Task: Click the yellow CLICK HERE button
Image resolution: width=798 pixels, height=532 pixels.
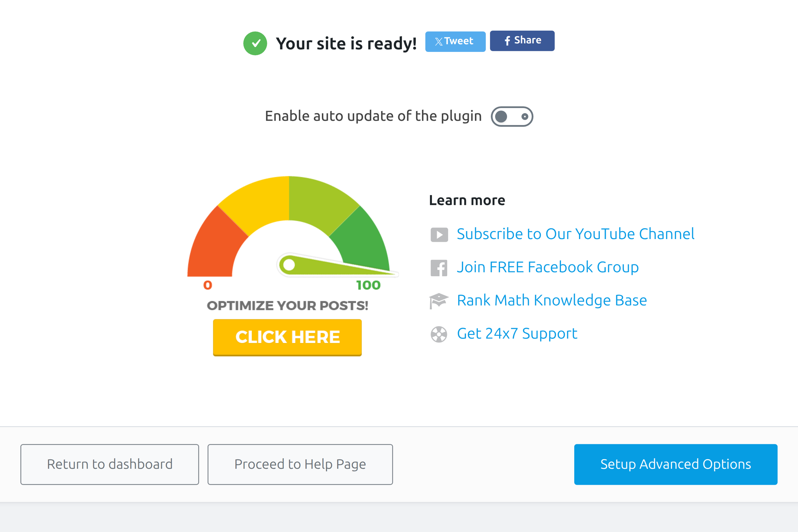Action: pyautogui.click(x=287, y=337)
